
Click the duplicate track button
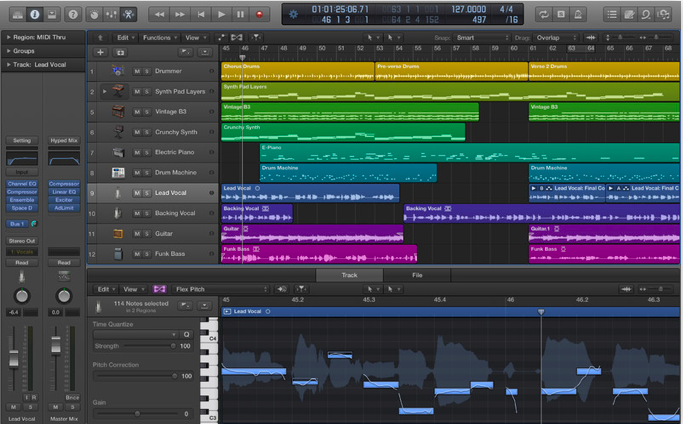(x=120, y=52)
